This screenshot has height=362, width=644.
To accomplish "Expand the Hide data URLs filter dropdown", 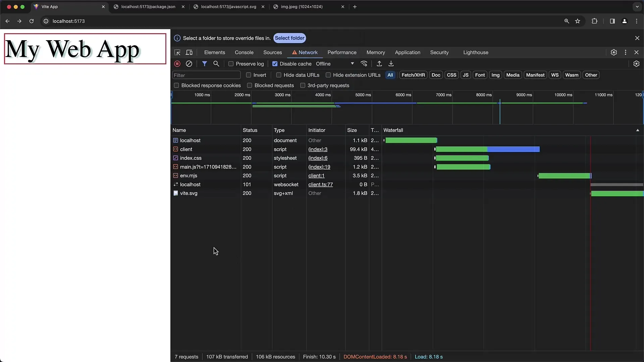I will pos(278,75).
